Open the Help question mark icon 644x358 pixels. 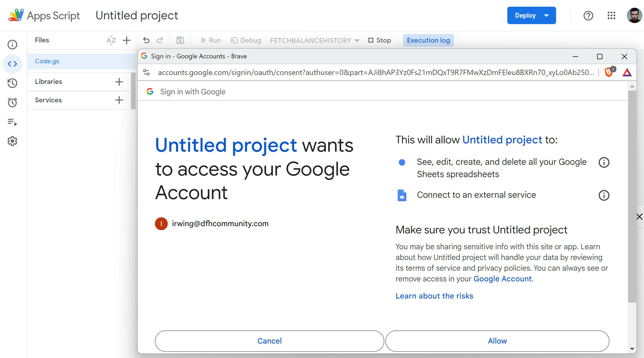coord(588,16)
